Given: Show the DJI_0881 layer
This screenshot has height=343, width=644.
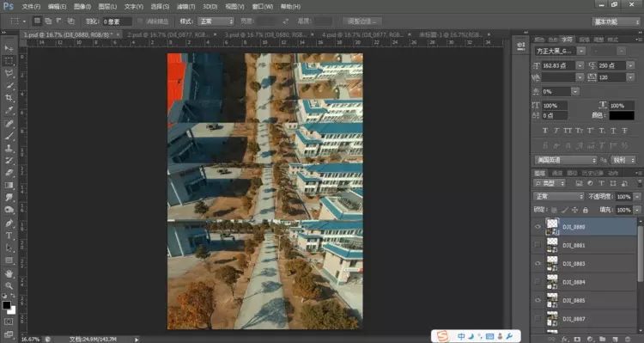Looking at the screenshot, I should point(538,245).
